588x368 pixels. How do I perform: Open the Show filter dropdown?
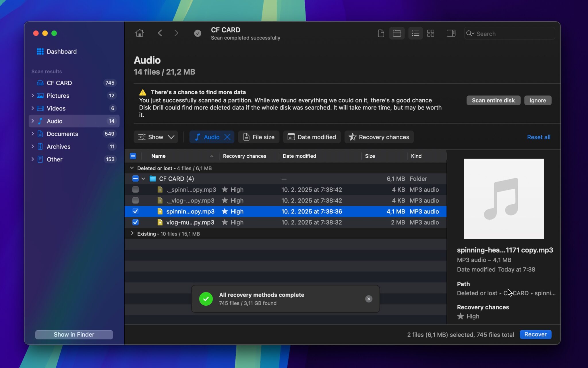(x=156, y=137)
